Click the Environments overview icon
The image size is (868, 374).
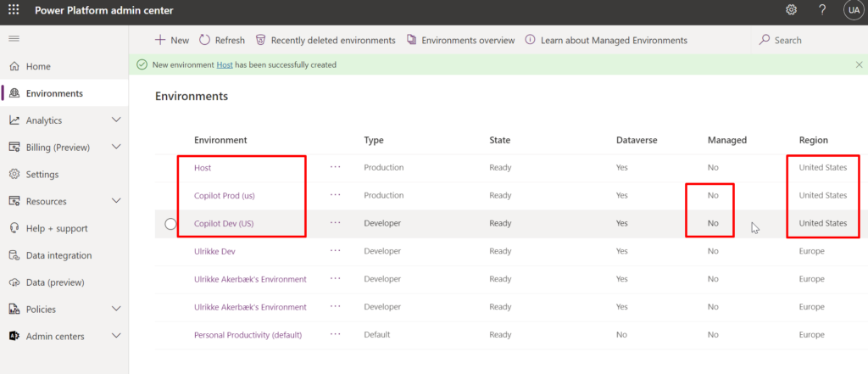point(411,40)
